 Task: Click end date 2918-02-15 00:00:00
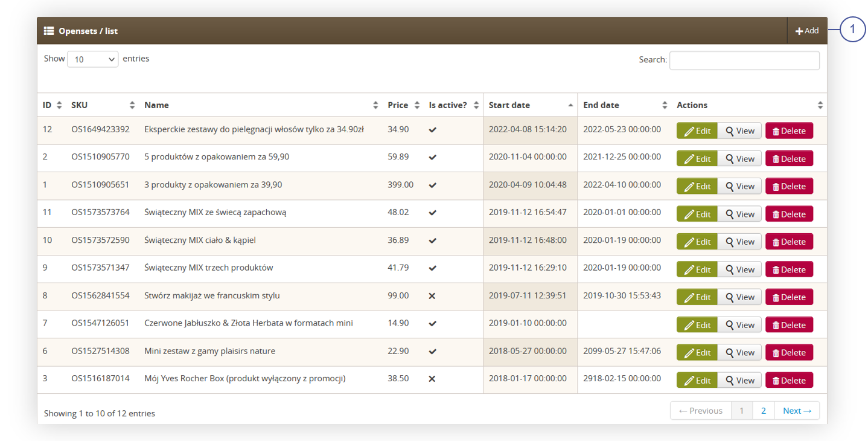click(x=622, y=379)
